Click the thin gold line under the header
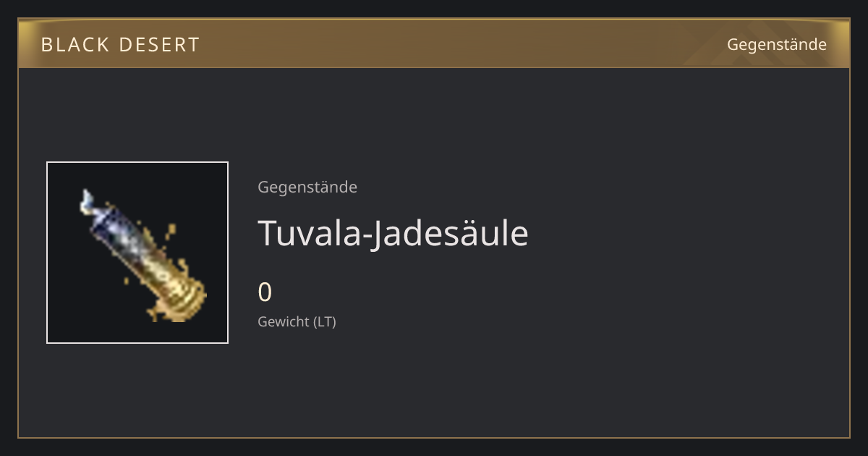This screenshot has width=868, height=456. coord(434,67)
